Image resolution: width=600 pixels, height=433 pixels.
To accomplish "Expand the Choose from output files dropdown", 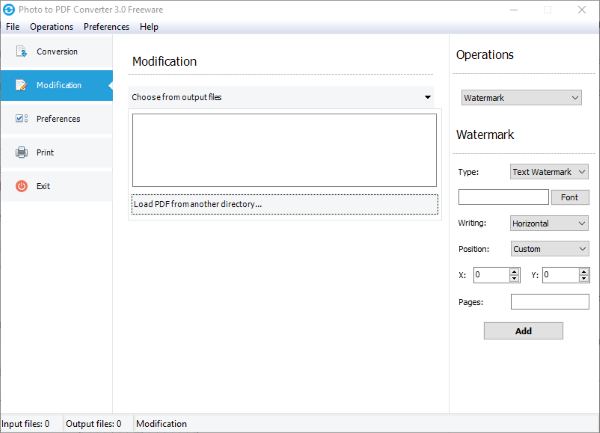I will pyautogui.click(x=427, y=98).
